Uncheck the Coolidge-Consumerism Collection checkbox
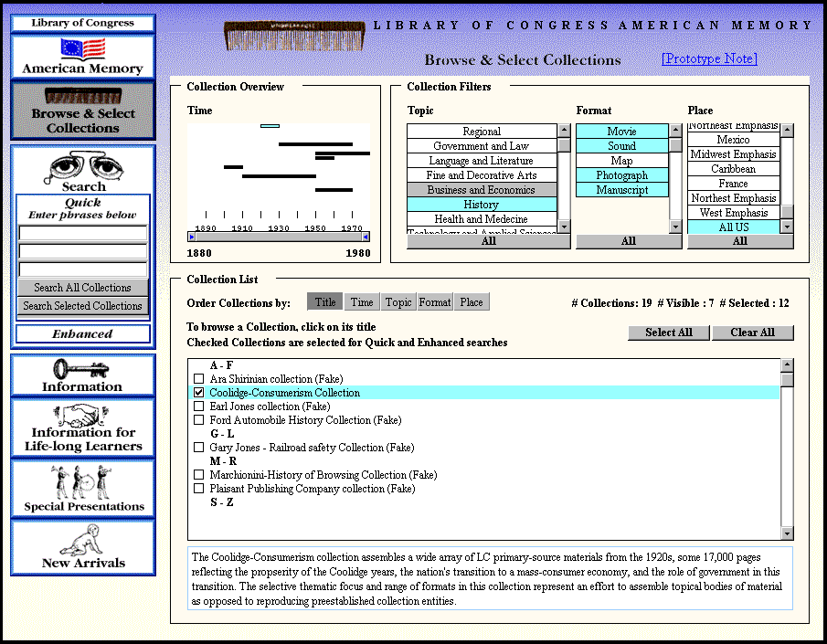This screenshot has height=644, width=827. (x=199, y=393)
